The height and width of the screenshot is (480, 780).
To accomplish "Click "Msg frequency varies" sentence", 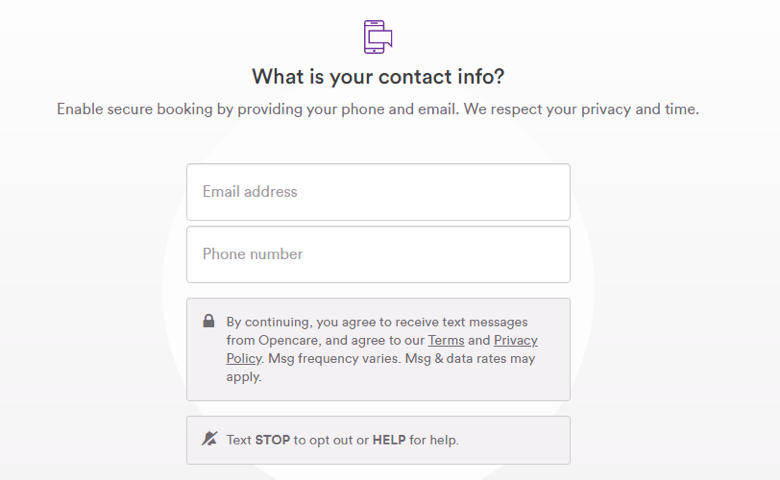I will click(x=336, y=359).
